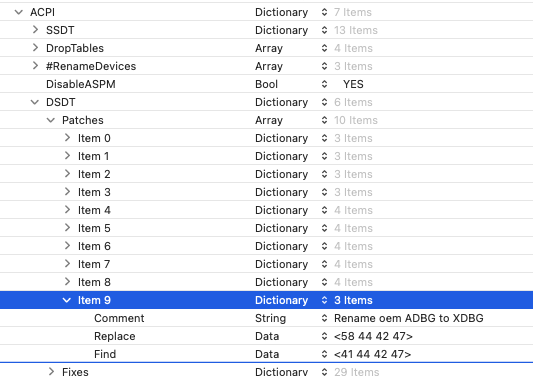Expand Item 7 in Patches

pos(67,264)
